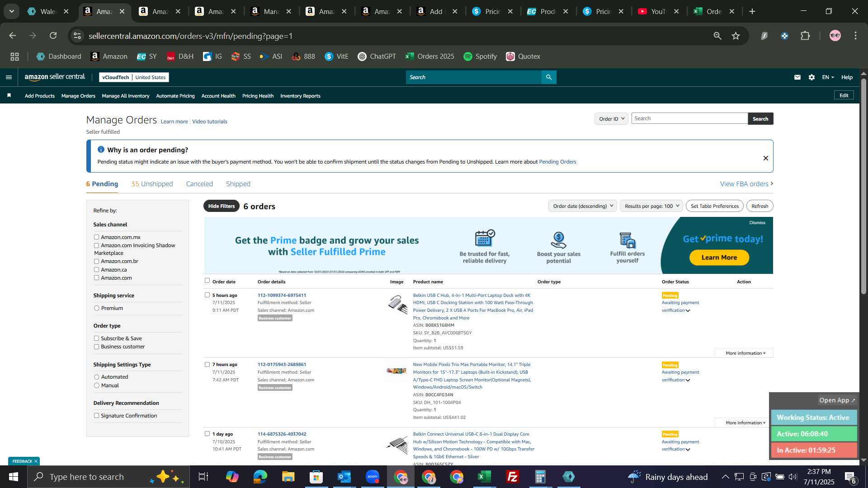Click the Learn More Prime button
Viewport: 868px width, 488px height.
point(719,258)
